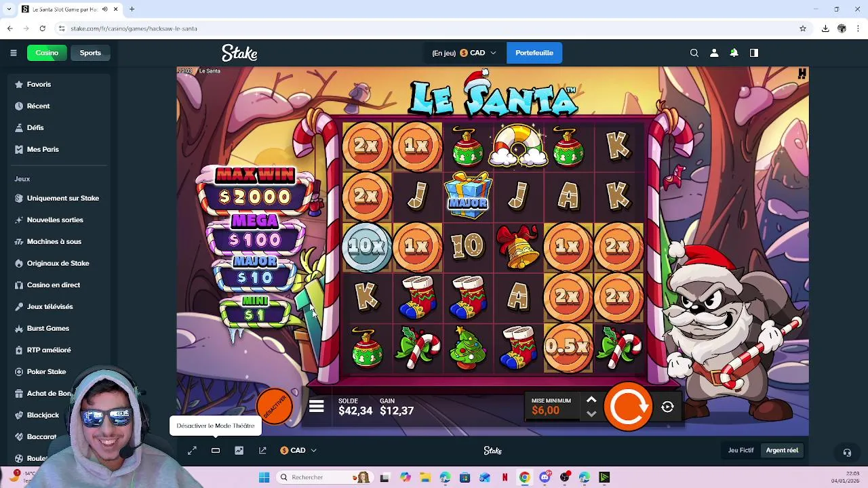Screen dimensions: 868x488
Task: Open notifications bell in header
Action: point(734,53)
